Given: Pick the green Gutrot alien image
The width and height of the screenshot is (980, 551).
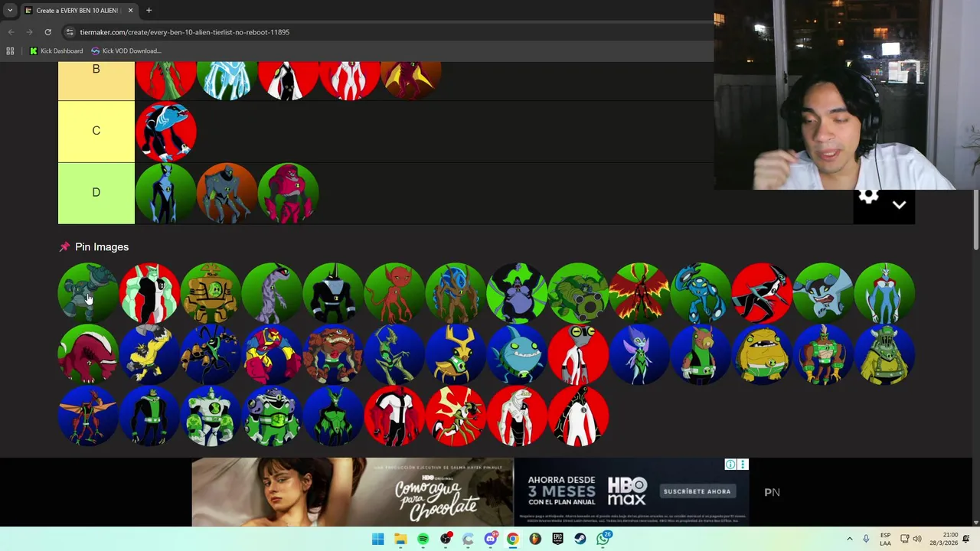Looking at the screenshot, I should 272,415.
